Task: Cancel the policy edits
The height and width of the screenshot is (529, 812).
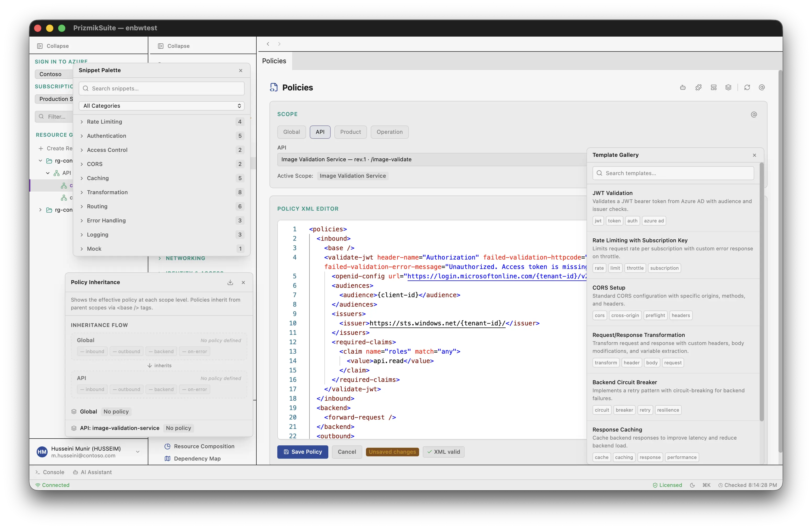Action: tap(347, 452)
